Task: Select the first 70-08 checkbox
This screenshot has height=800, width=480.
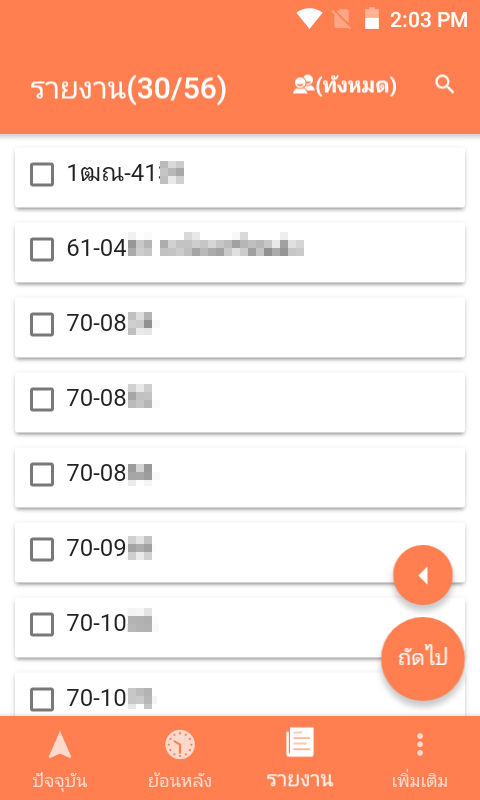Action: 42,324
